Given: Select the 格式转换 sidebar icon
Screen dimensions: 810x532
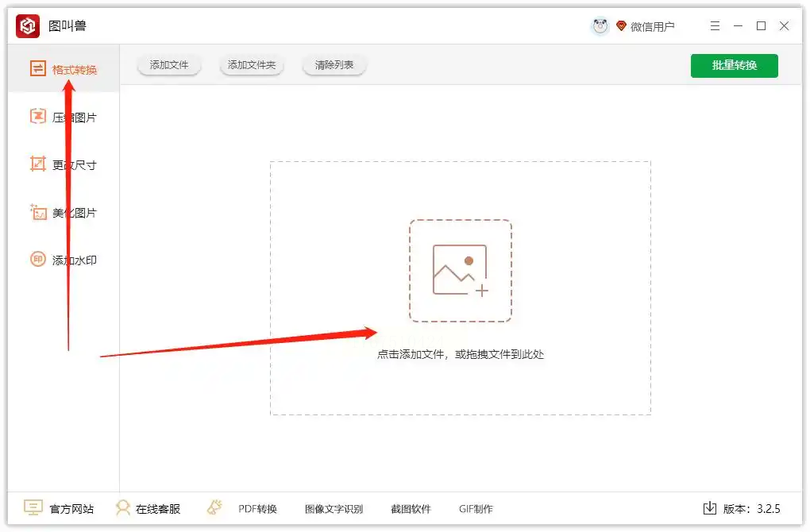Looking at the screenshot, I should click(x=37, y=68).
